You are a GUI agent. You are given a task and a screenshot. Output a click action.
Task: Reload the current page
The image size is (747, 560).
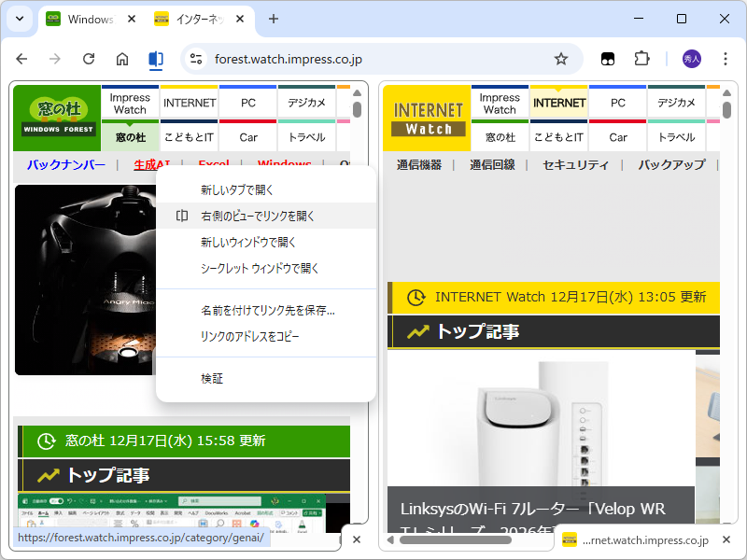coord(89,58)
